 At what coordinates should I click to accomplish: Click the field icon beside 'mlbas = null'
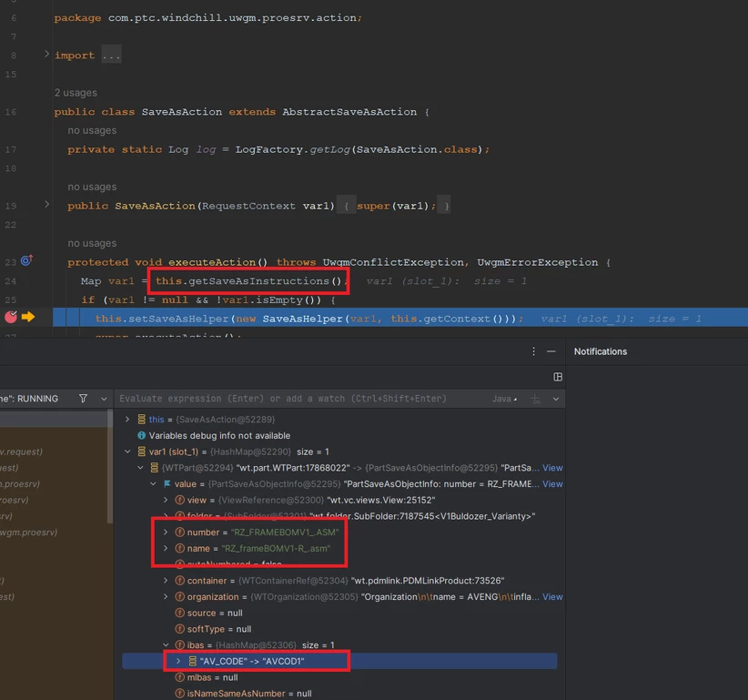179,677
